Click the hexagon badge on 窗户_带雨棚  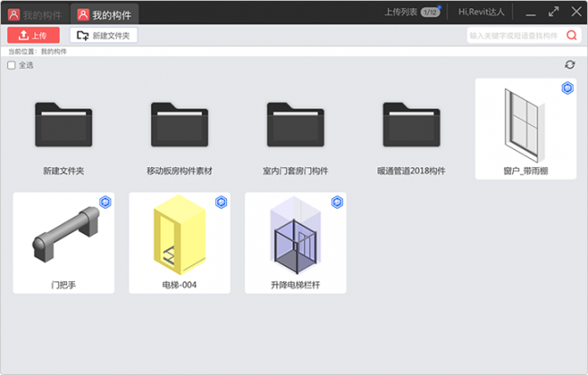[x=567, y=88]
